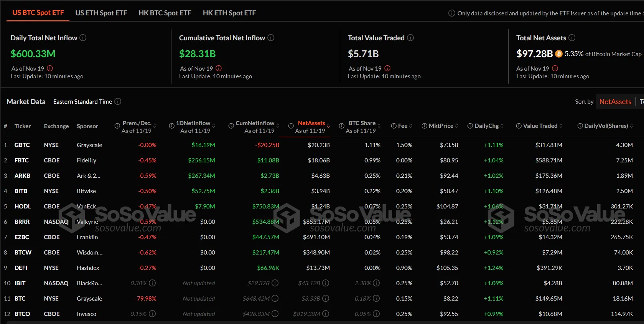
Task: Switch to the US ETH Spot ETF tab
Action: click(101, 13)
